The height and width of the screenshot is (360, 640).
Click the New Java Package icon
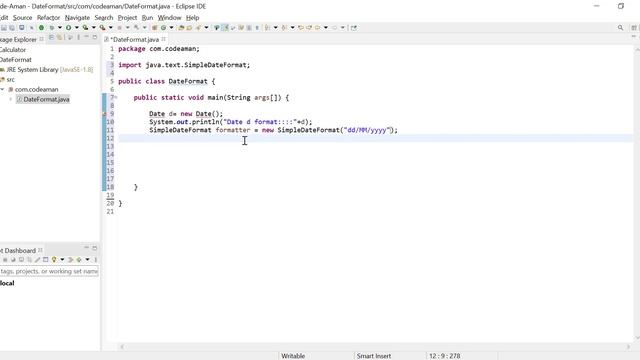(x=155, y=28)
